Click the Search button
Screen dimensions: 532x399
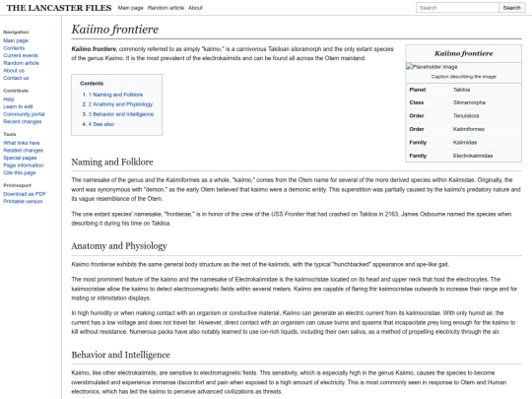[511, 8]
